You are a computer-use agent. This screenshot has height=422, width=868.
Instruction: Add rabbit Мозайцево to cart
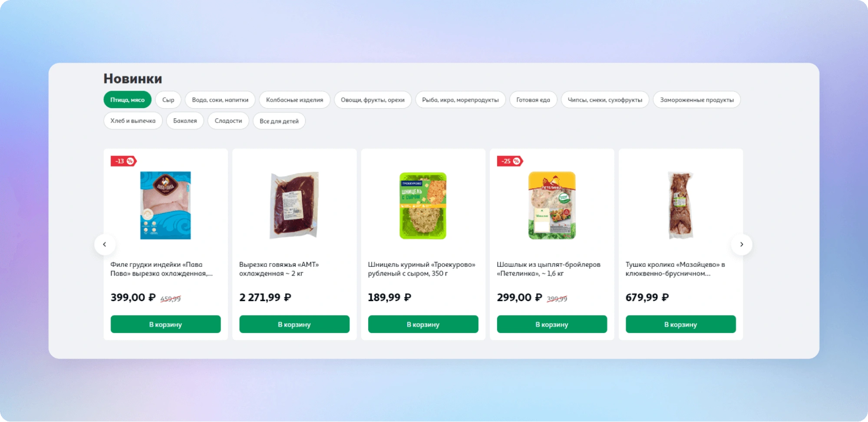click(x=680, y=324)
